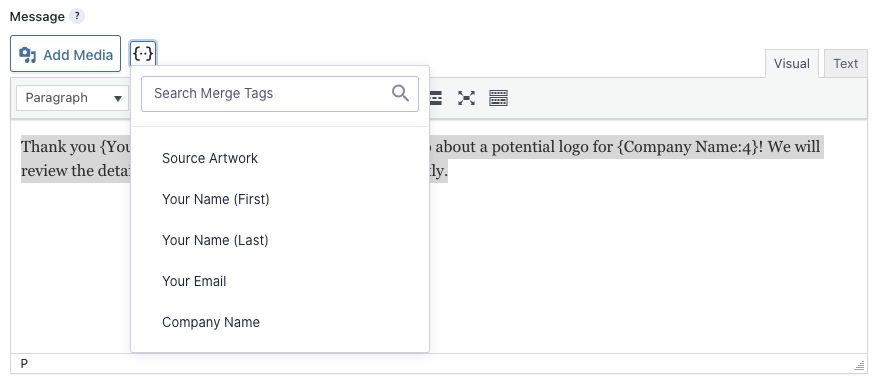Switch to the Visual editor tab
The width and height of the screenshot is (876, 383).
792,64
